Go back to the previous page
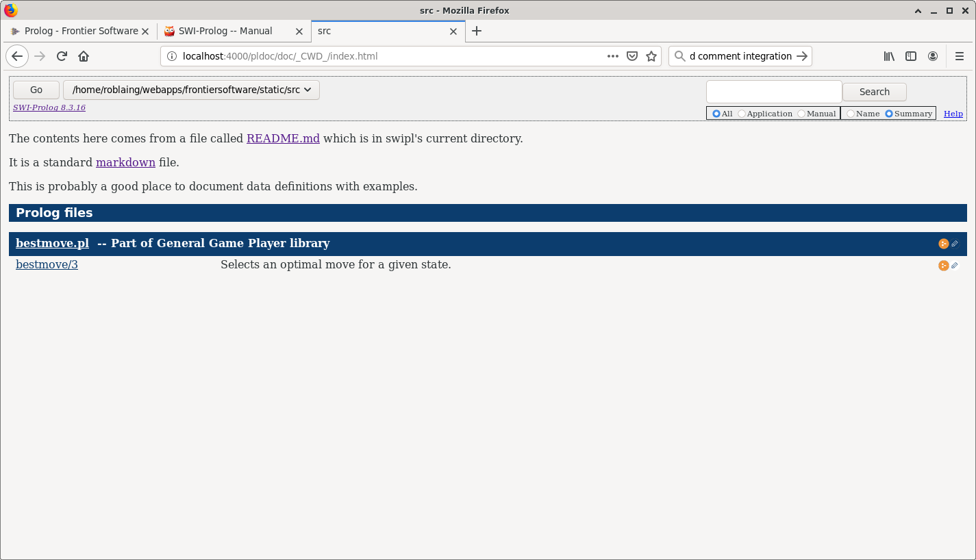Screen dimensions: 976x560 tap(17, 56)
